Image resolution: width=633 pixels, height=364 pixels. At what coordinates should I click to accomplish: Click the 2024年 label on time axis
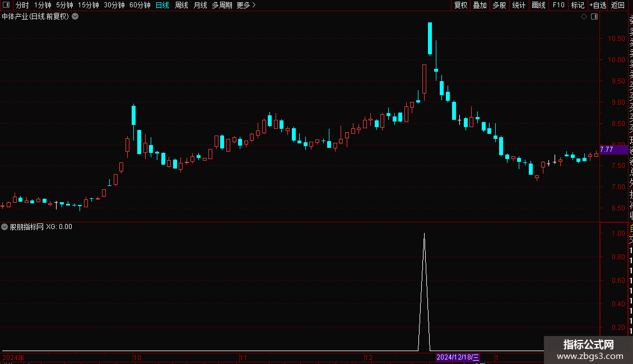13,357
